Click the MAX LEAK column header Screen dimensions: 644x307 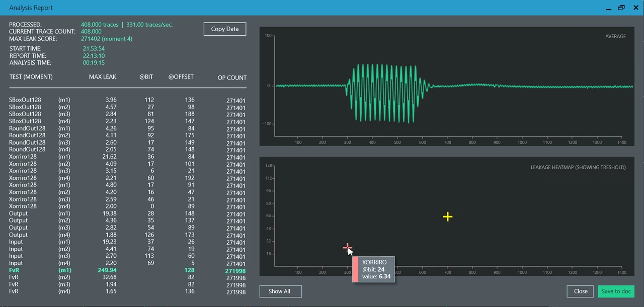[103, 77]
